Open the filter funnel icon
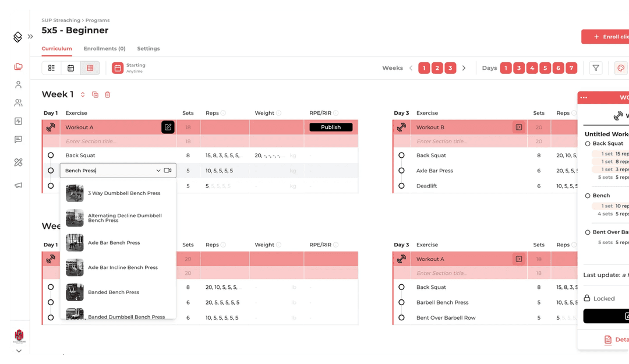The height and width of the screenshot is (364, 629). [x=595, y=68]
